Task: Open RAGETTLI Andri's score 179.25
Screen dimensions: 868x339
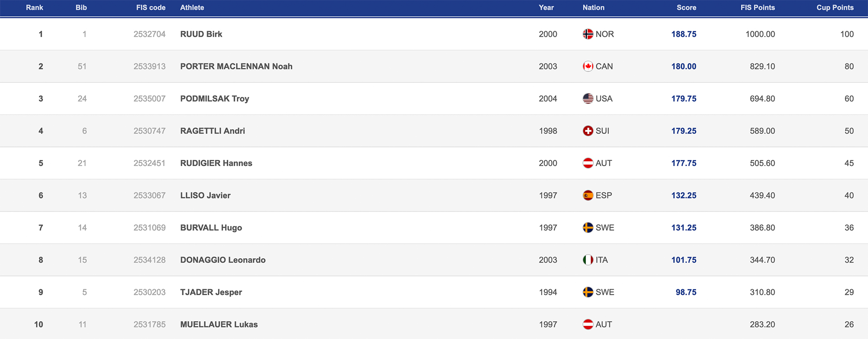Action: (684, 131)
